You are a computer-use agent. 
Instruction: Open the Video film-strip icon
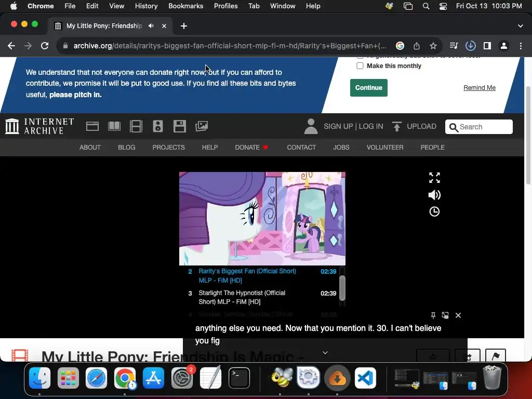(x=136, y=126)
